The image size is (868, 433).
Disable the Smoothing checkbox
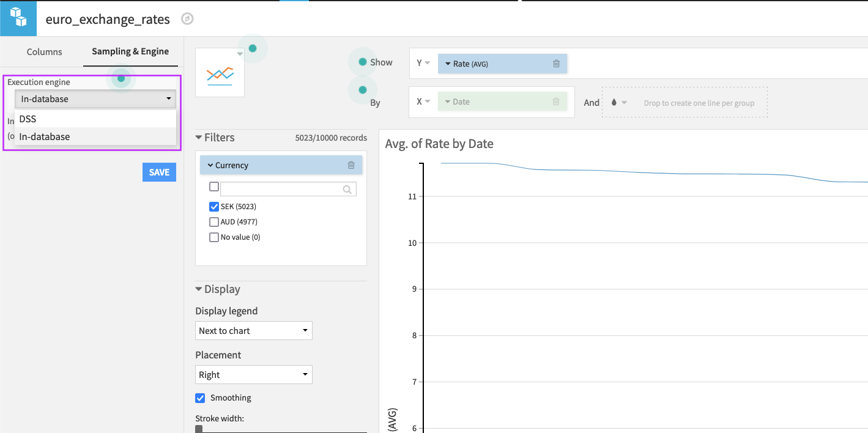coord(200,398)
